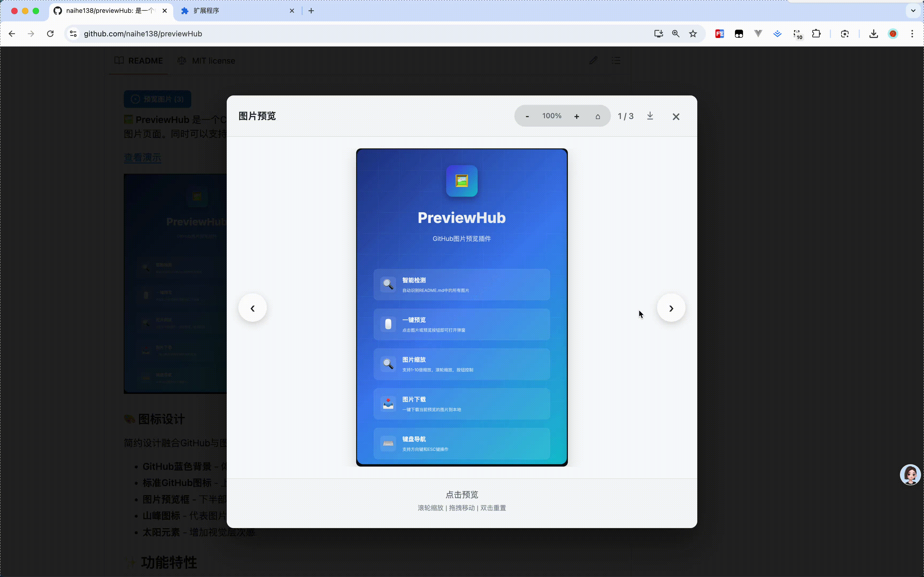
Task: Click the PreviewHub preview image
Action: (462, 307)
